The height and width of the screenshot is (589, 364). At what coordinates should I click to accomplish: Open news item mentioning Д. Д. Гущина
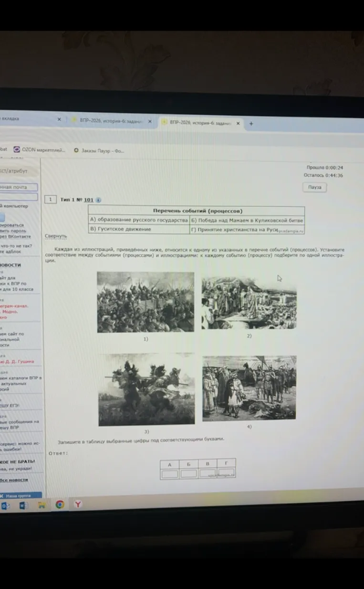(x=17, y=362)
